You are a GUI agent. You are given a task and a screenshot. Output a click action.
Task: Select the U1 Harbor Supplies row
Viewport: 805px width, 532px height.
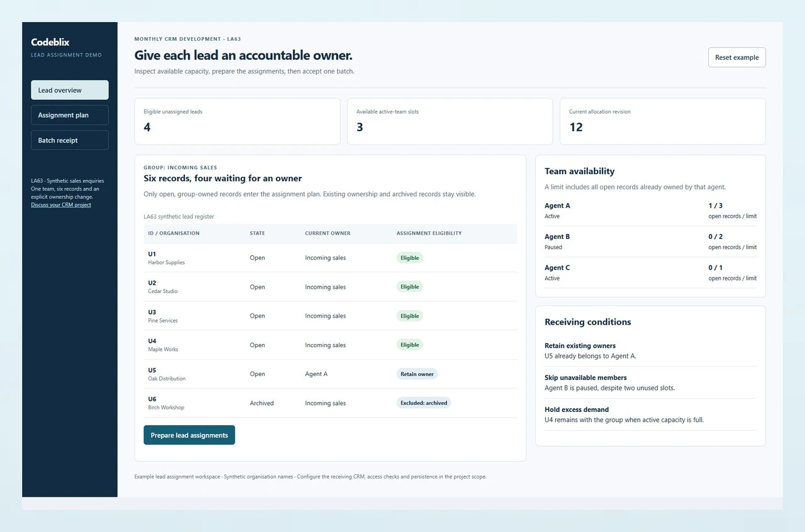point(330,258)
